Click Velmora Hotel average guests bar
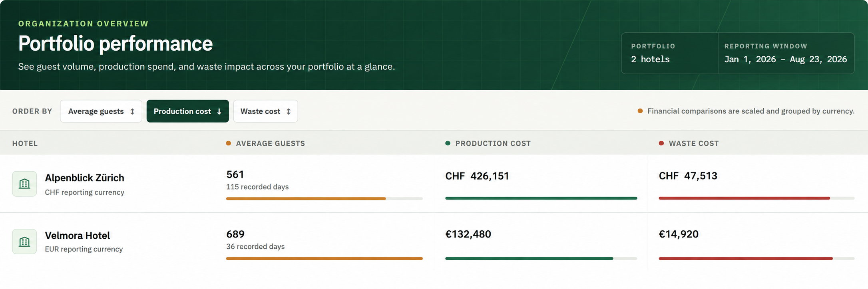Image resolution: width=868 pixels, height=289 pixels. point(324,258)
